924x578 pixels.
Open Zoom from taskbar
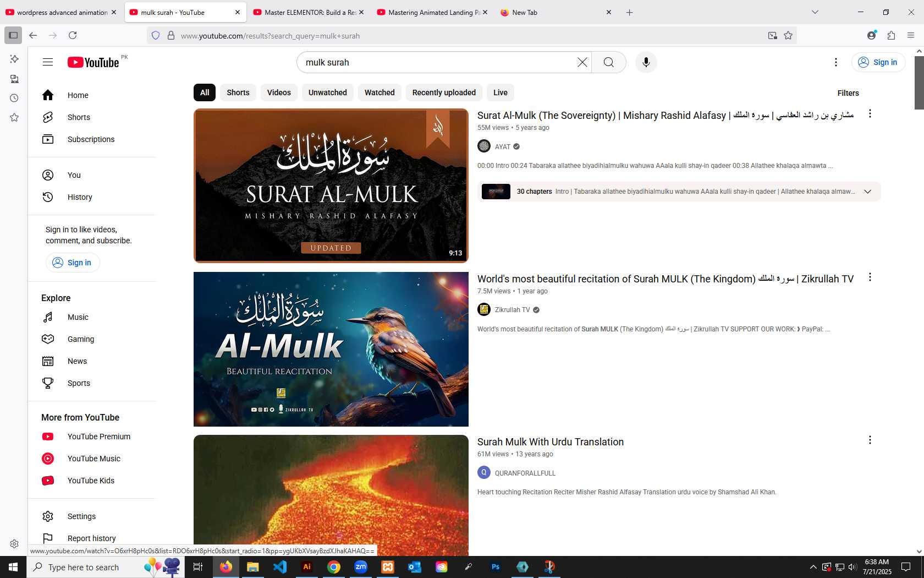tap(361, 566)
